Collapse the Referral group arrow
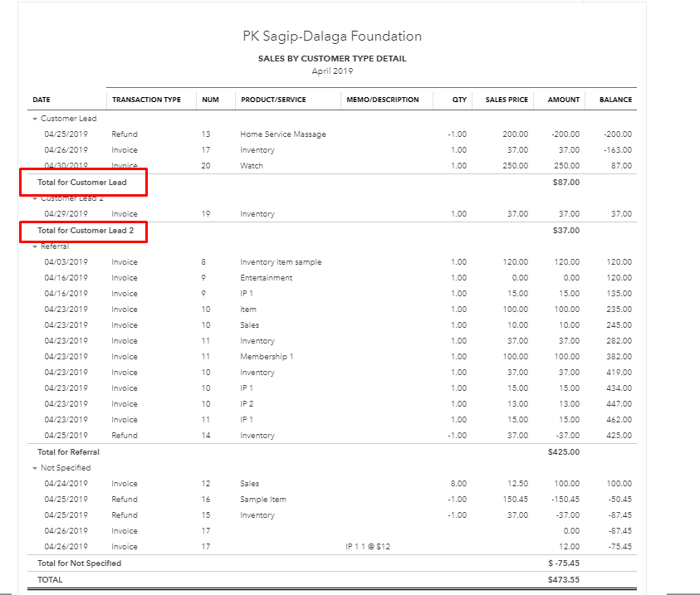 (x=35, y=246)
